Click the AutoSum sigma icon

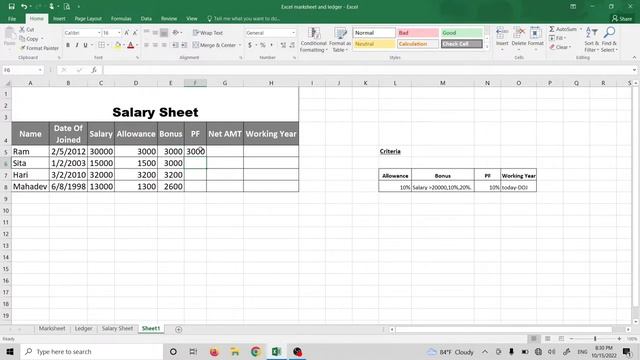coord(552,29)
